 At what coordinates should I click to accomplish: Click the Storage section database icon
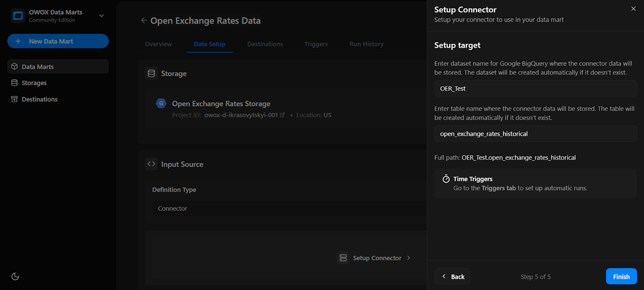(x=151, y=73)
